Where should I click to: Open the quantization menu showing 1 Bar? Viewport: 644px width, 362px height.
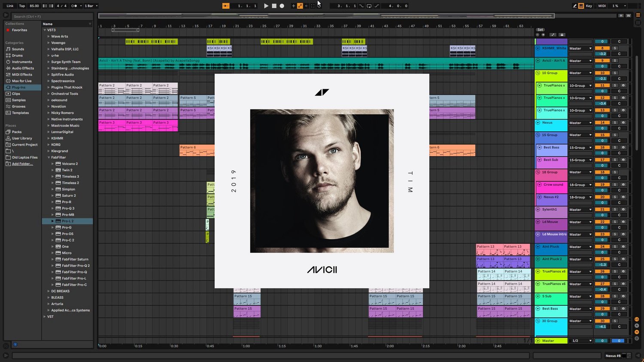pos(91,6)
